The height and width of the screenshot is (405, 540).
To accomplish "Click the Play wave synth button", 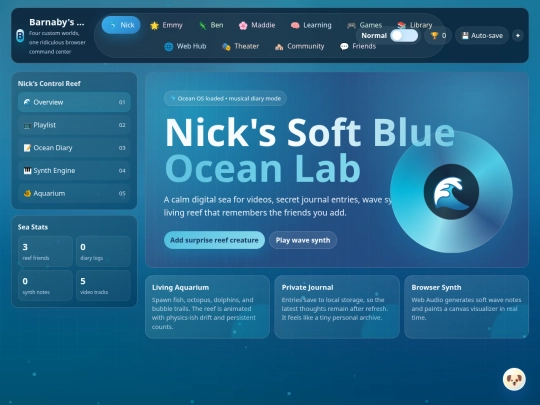I will pyautogui.click(x=303, y=240).
